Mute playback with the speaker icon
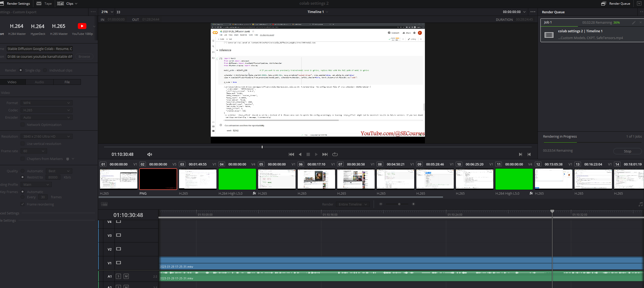The height and width of the screenshot is (288, 644). (150, 154)
